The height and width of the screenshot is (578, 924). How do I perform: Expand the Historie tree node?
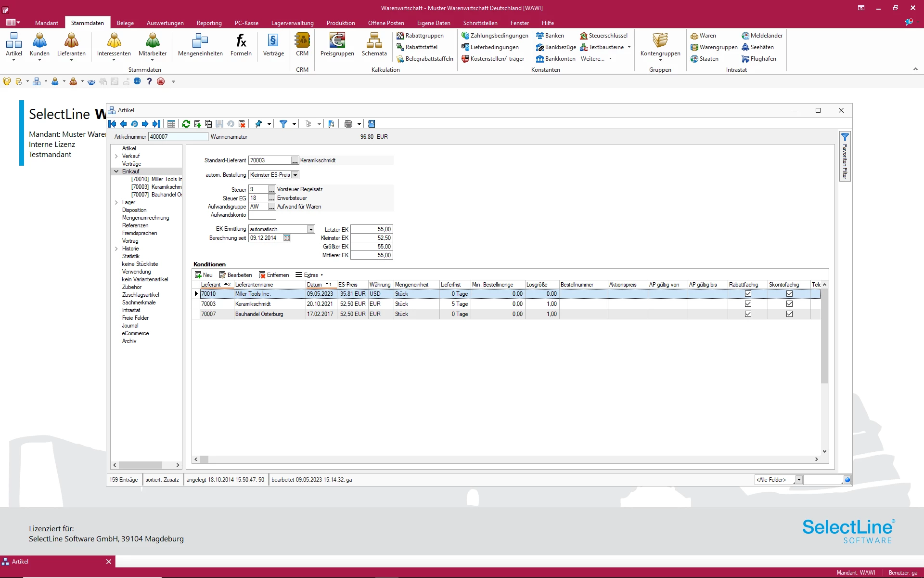tap(116, 249)
